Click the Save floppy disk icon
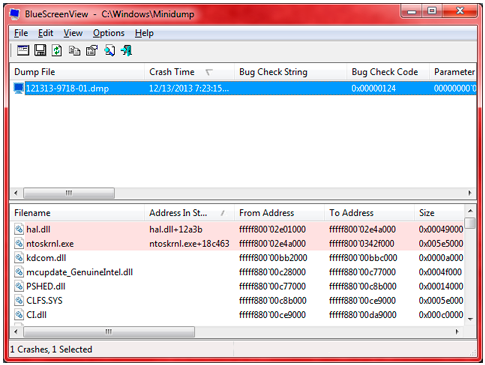 coord(40,51)
